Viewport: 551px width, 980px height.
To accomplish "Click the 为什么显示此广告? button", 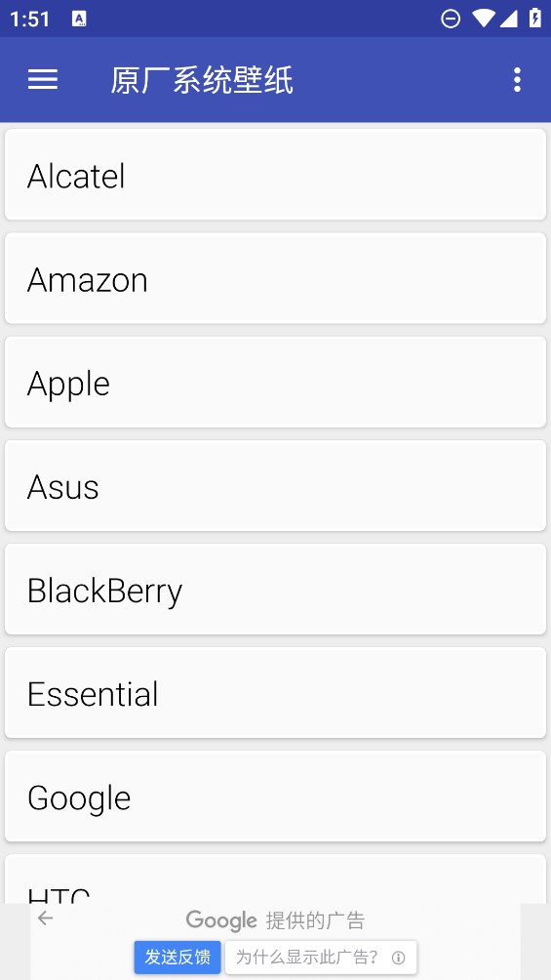I will pos(321,957).
